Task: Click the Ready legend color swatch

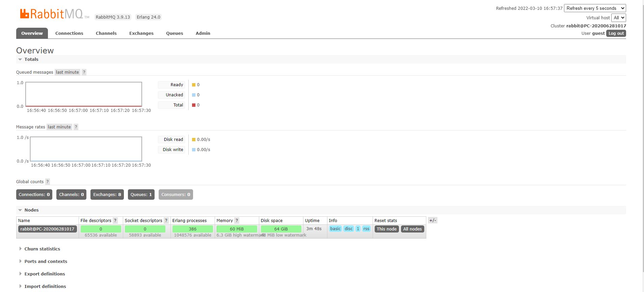Action: (x=194, y=85)
